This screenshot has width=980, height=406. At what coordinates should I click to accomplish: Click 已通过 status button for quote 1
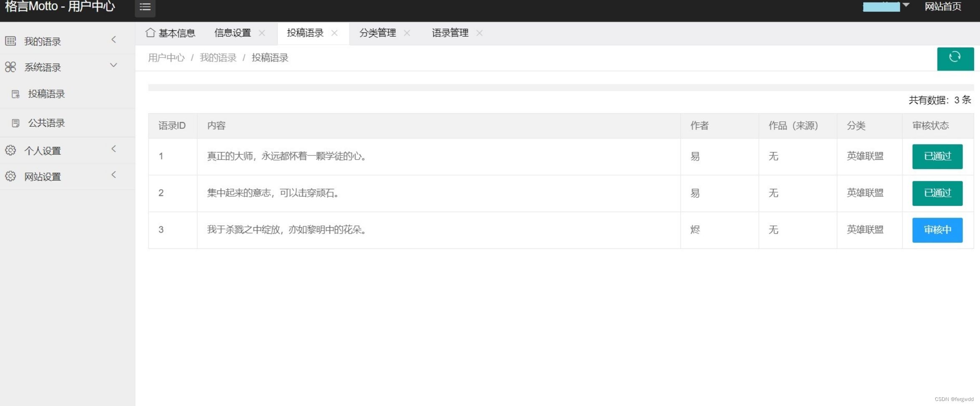pyautogui.click(x=937, y=156)
